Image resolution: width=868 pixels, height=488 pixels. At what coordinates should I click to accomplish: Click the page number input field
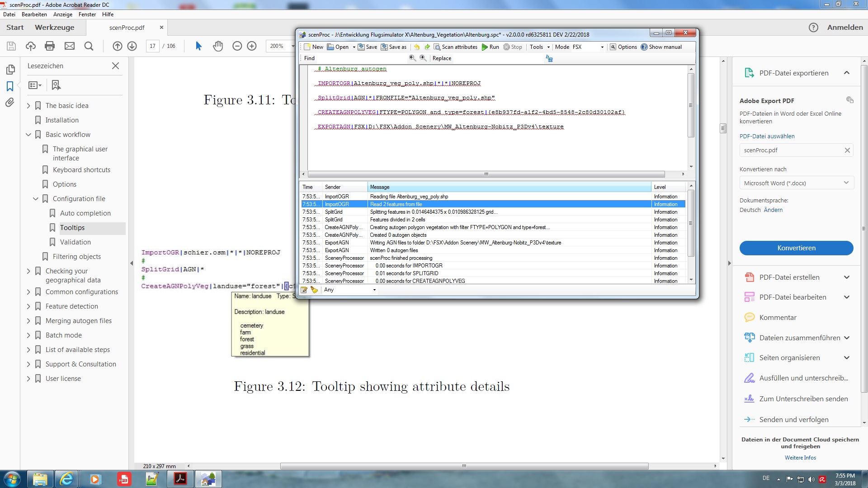[153, 46]
